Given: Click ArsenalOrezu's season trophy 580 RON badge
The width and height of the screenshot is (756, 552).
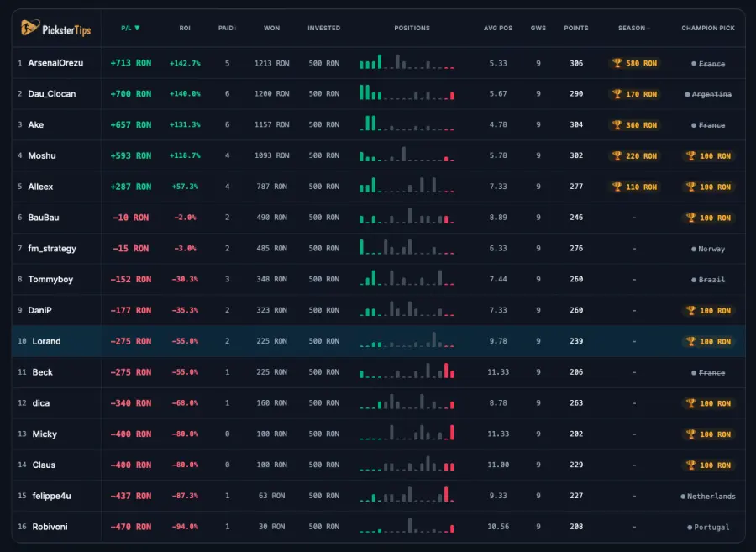Looking at the screenshot, I should (634, 63).
